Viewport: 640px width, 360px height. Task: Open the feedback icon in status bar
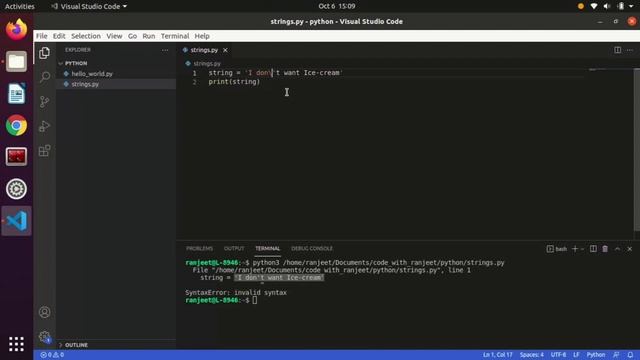[616, 355]
